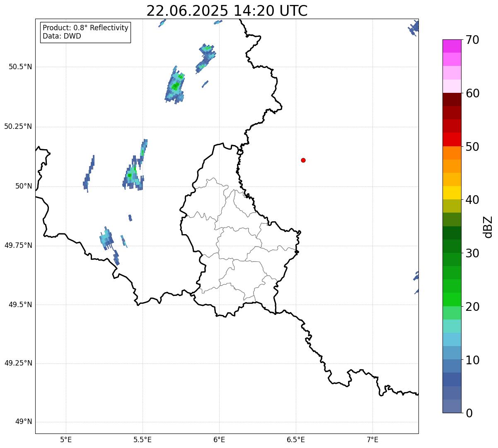Click the bright green swatch above 20
Image resolution: width=498 pixels, height=448 pixels.
click(x=452, y=299)
